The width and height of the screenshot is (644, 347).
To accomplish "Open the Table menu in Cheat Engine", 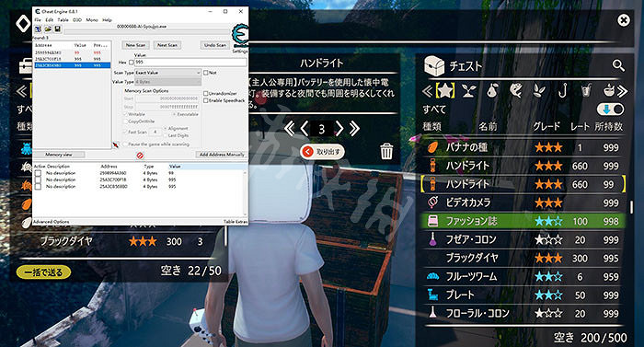I will [63, 19].
